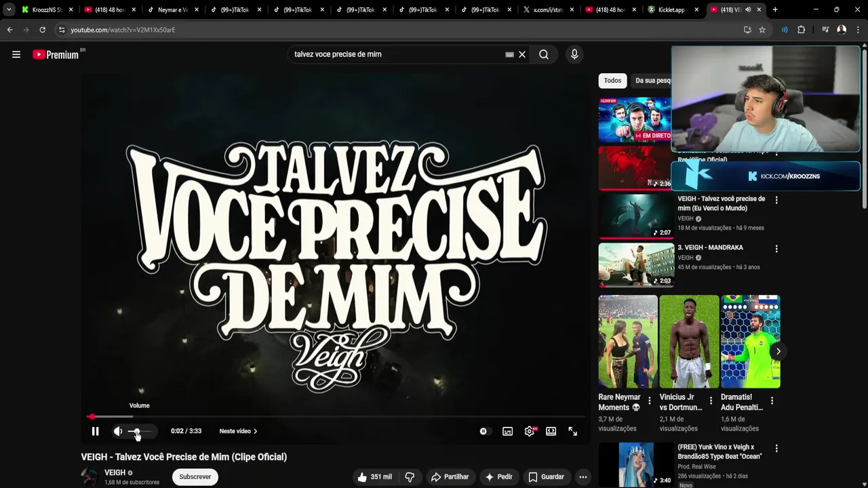Open the YouTube hamburger guide menu

(16, 54)
